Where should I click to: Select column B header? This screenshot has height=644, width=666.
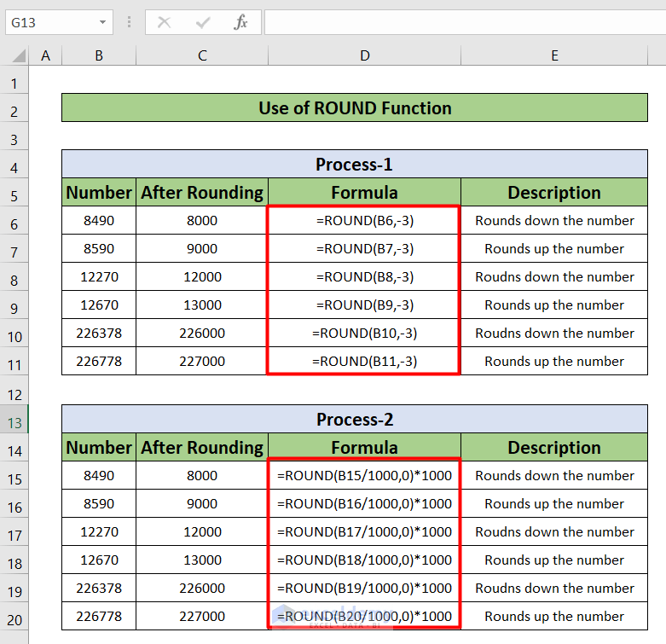[x=99, y=55]
